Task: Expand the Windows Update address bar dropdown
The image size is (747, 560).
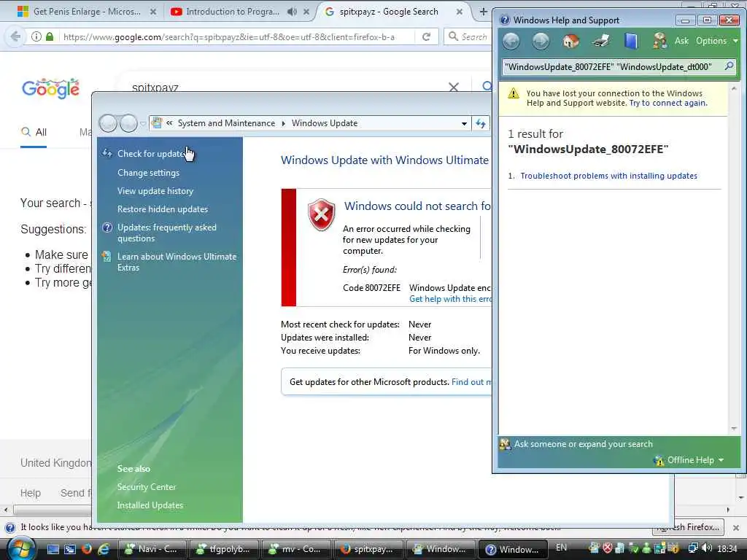Action: (464, 124)
